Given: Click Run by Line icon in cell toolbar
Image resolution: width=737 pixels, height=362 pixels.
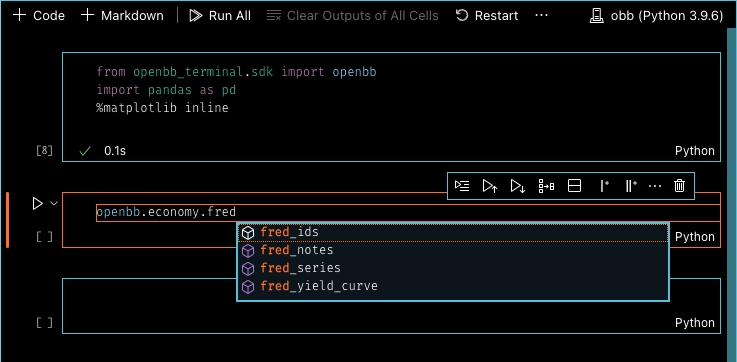Looking at the screenshot, I should (x=462, y=186).
